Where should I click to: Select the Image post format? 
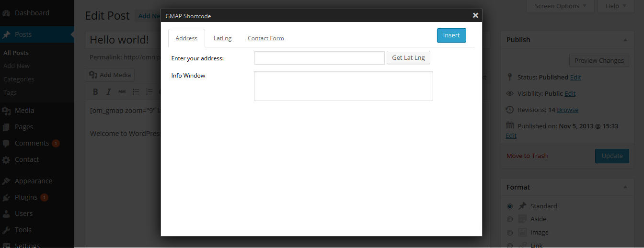pos(510,233)
